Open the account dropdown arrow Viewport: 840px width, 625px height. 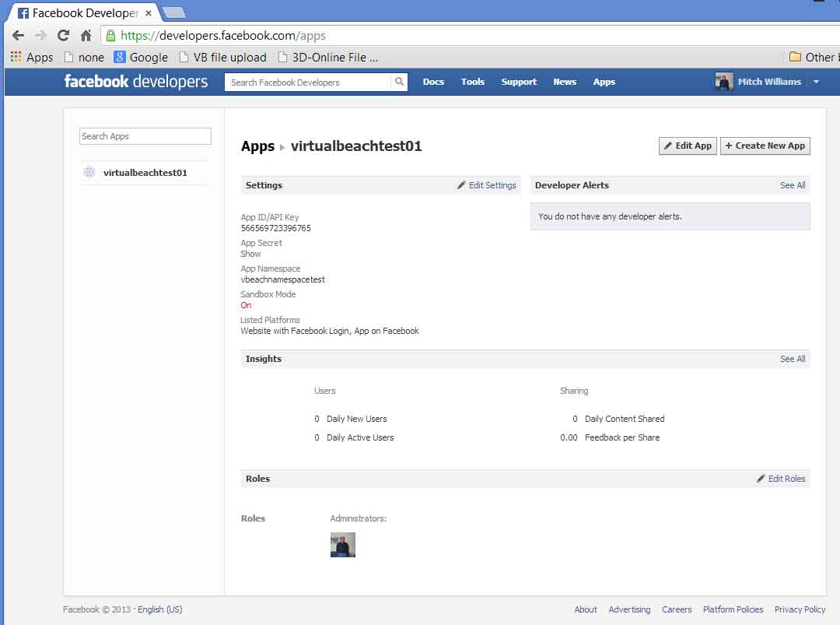click(816, 82)
